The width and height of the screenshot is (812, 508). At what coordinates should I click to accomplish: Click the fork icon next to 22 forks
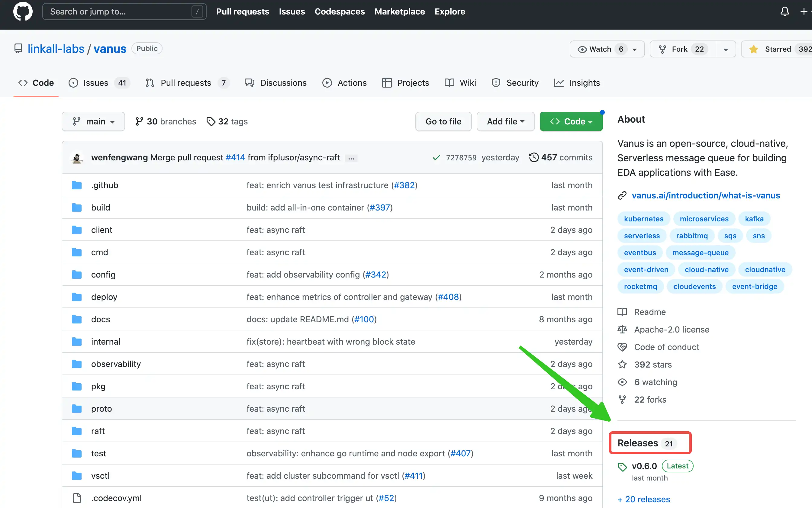pos(622,400)
